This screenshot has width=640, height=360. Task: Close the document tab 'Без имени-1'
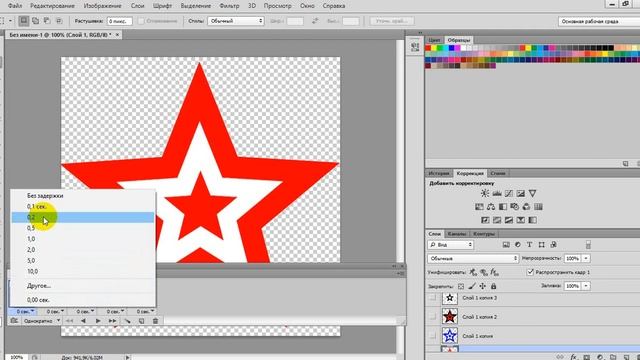point(117,35)
